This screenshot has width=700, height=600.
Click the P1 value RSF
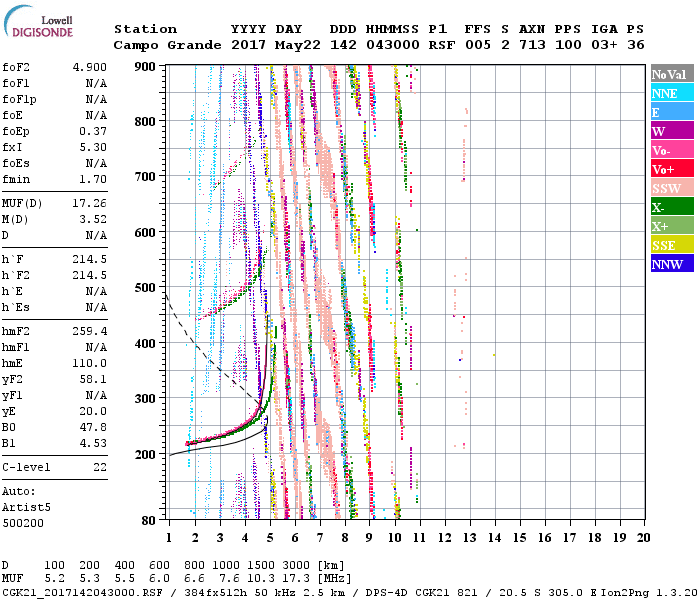(x=442, y=45)
